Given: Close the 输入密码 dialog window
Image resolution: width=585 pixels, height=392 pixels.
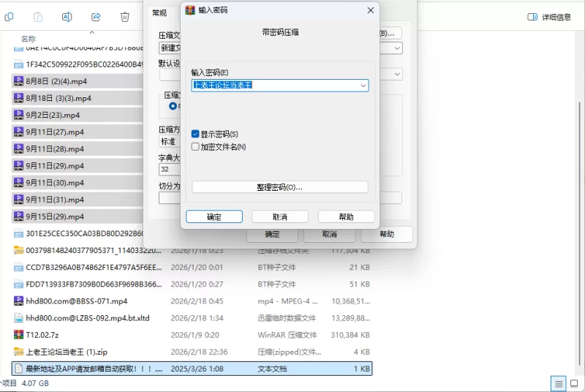Looking at the screenshot, I should [371, 10].
